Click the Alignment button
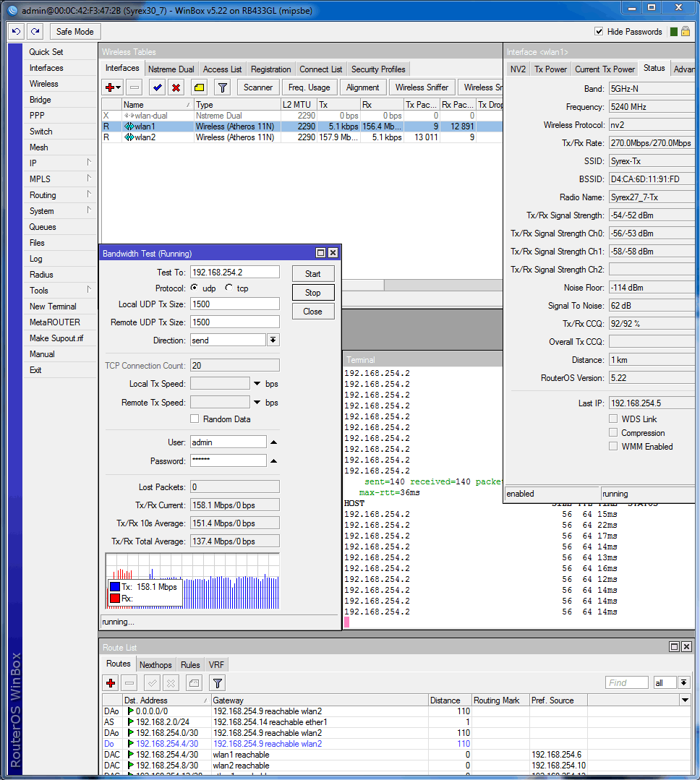This screenshot has width=700, height=780. [363, 87]
